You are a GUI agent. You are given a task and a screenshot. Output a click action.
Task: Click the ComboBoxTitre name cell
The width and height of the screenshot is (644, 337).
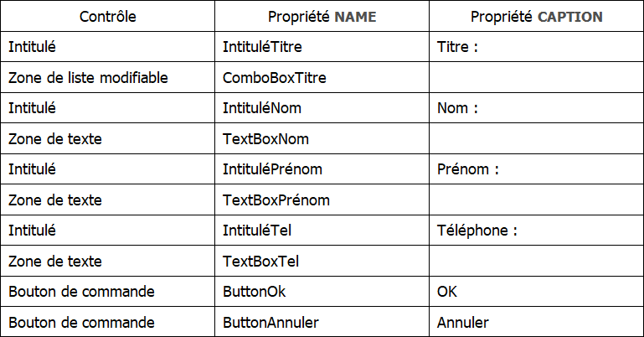pyautogui.click(x=275, y=78)
